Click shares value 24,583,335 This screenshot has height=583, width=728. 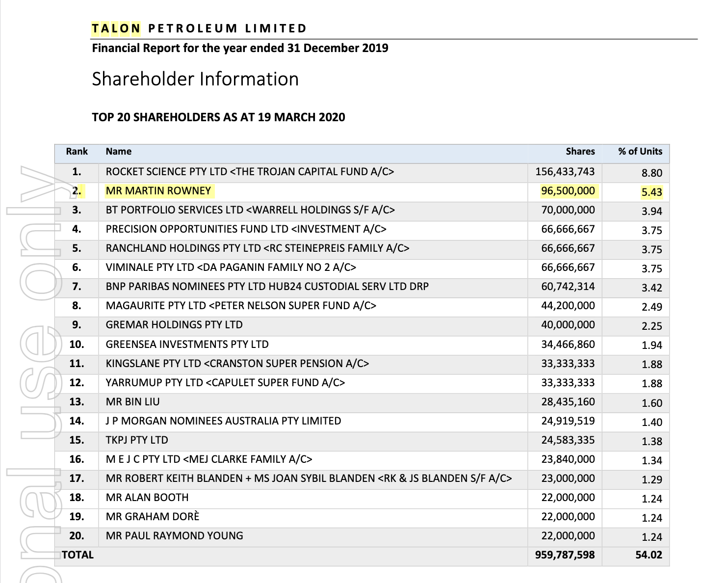[568, 440]
